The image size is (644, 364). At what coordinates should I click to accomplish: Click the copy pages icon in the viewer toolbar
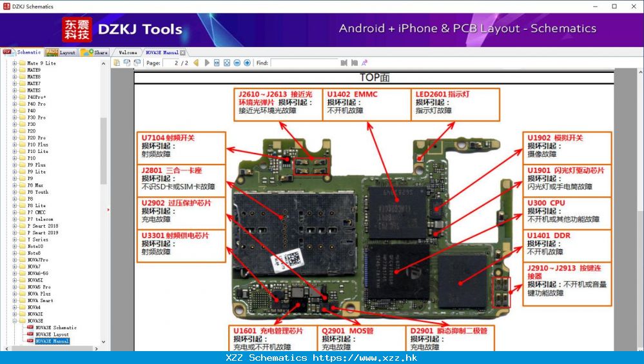tap(117, 63)
